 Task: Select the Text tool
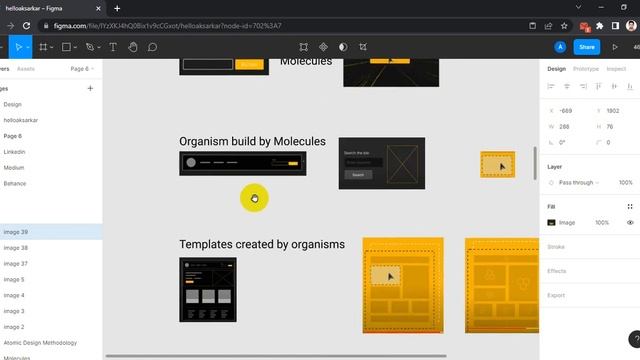click(113, 47)
